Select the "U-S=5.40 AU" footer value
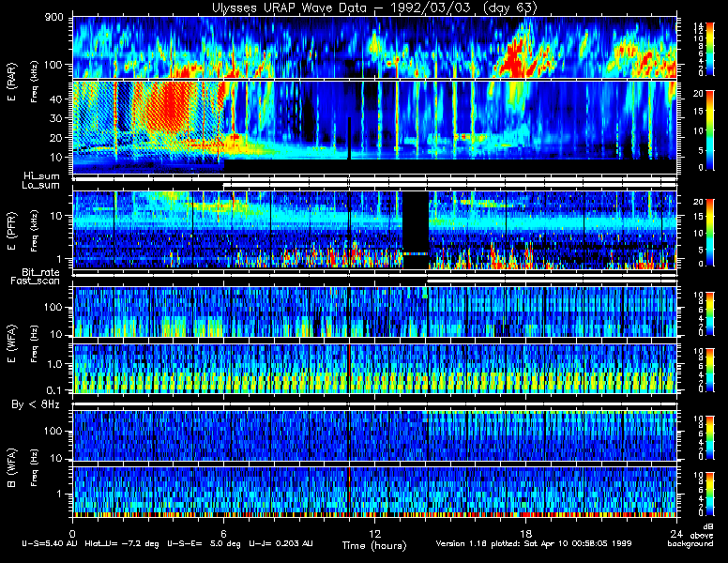Viewport: 728px width, 563px height. pyautogui.click(x=50, y=543)
